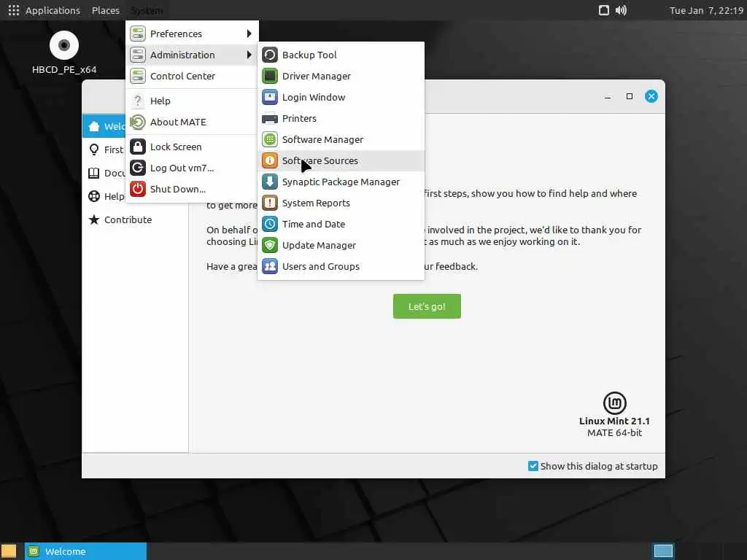Click the Control Center icon

click(x=138, y=76)
